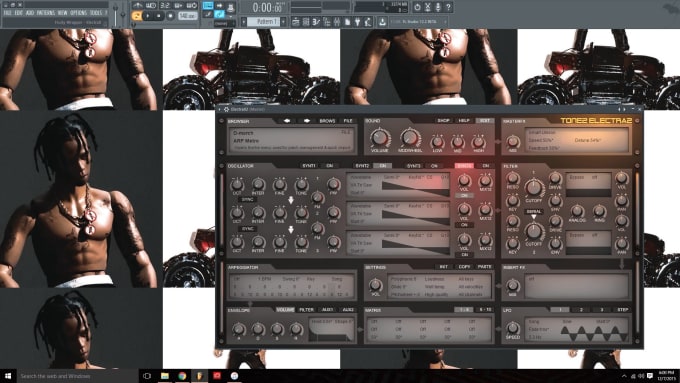
Task: Switch envelope to AUX1 tab
Action: 327,310
